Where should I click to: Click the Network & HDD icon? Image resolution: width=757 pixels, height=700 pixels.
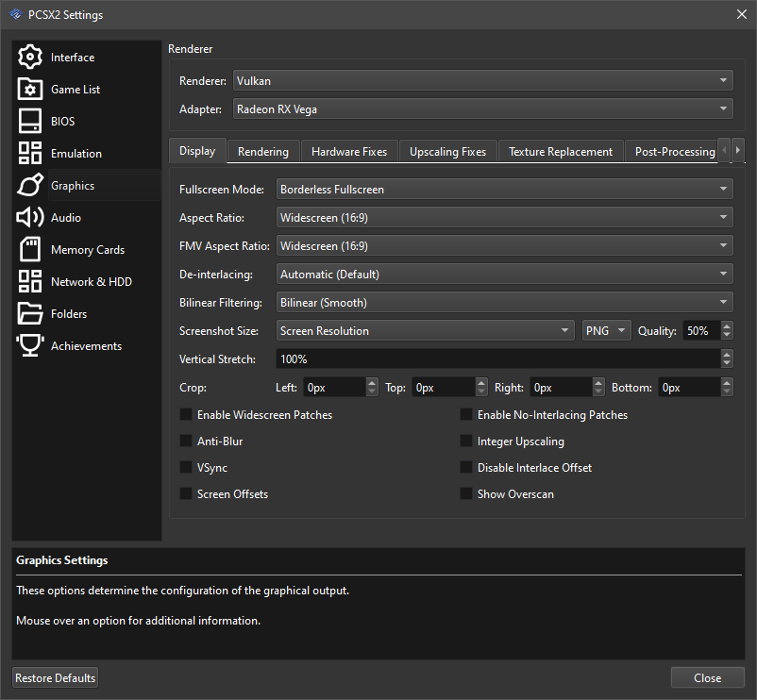(30, 281)
